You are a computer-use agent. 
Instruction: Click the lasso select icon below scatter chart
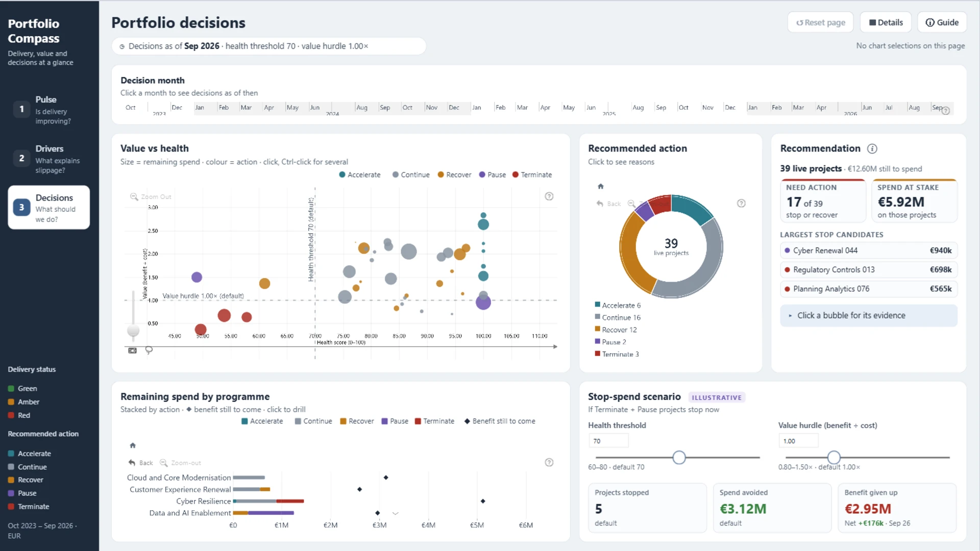[x=149, y=350]
